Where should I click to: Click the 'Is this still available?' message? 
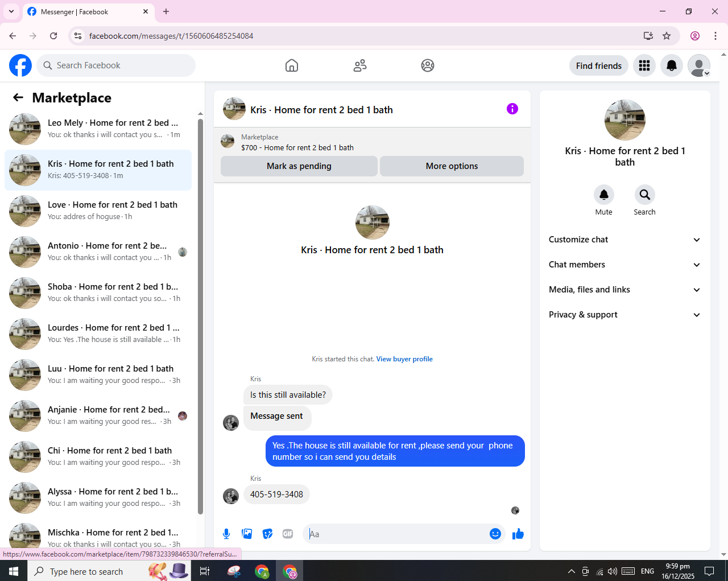(288, 395)
